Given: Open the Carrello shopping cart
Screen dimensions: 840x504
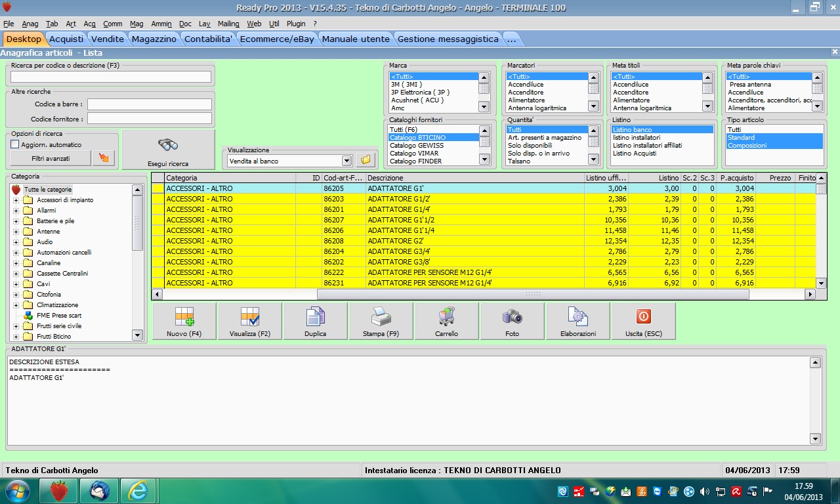Looking at the screenshot, I should pyautogui.click(x=446, y=322).
